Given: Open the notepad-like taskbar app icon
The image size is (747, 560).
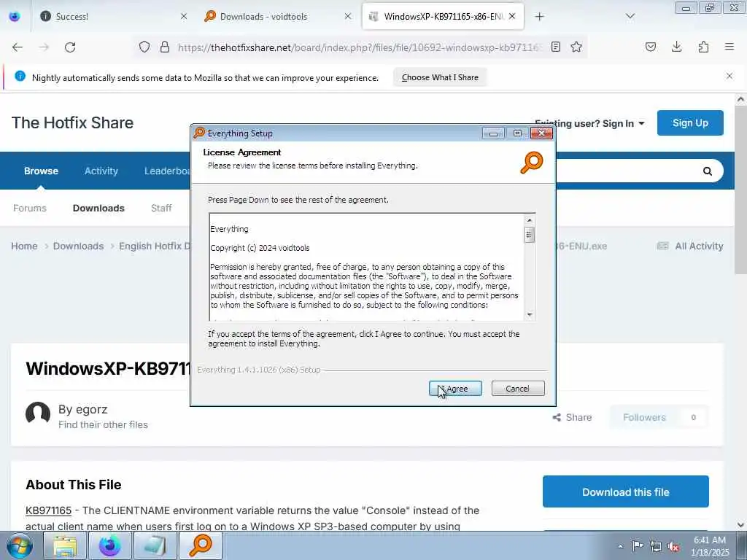Looking at the screenshot, I should pyautogui.click(x=155, y=546).
